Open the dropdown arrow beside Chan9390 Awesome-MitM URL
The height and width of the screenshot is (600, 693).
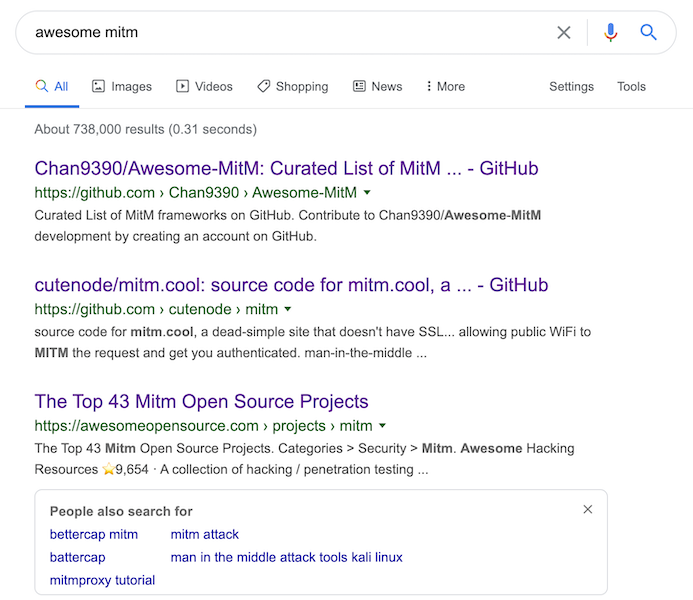[x=367, y=192]
